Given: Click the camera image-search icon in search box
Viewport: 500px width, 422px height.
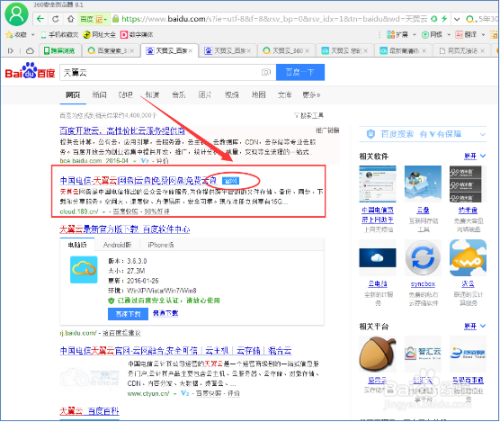Looking at the screenshot, I should coord(266,72).
